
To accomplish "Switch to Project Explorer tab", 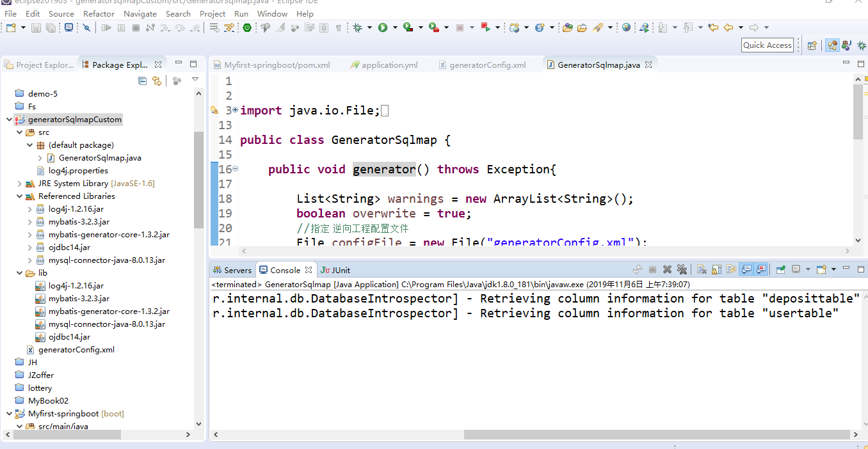I will pyautogui.click(x=39, y=65).
